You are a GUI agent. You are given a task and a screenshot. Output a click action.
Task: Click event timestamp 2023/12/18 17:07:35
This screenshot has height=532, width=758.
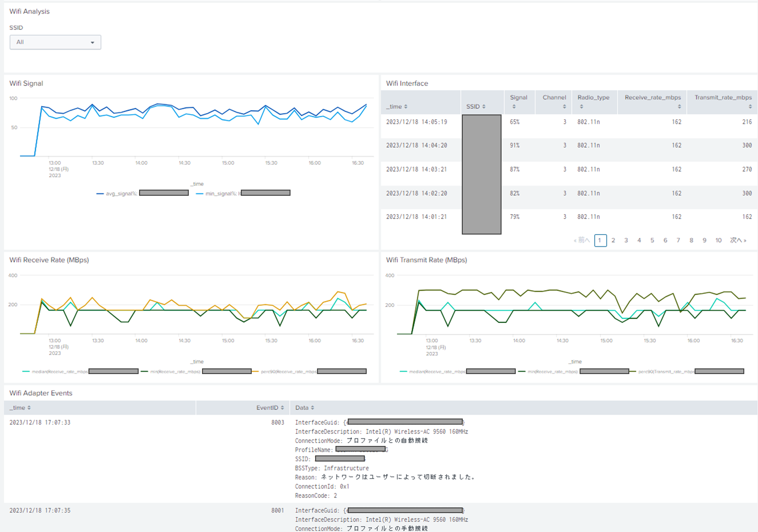(x=40, y=510)
